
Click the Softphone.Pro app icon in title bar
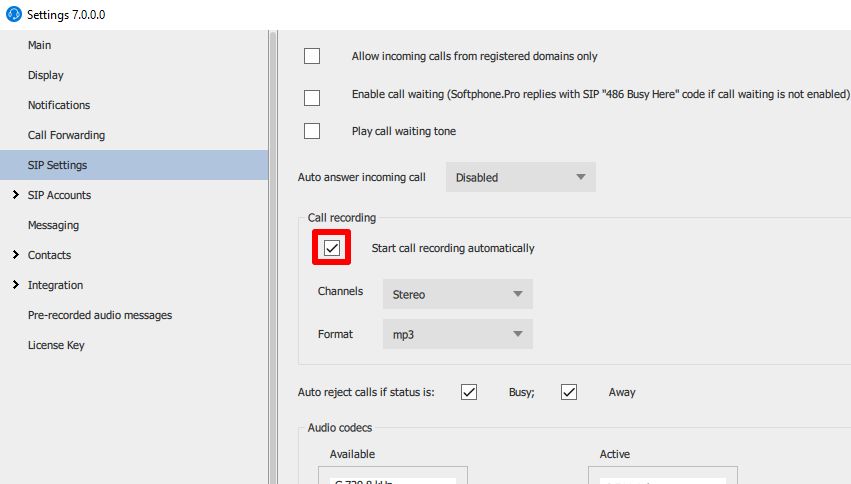[x=13, y=14]
